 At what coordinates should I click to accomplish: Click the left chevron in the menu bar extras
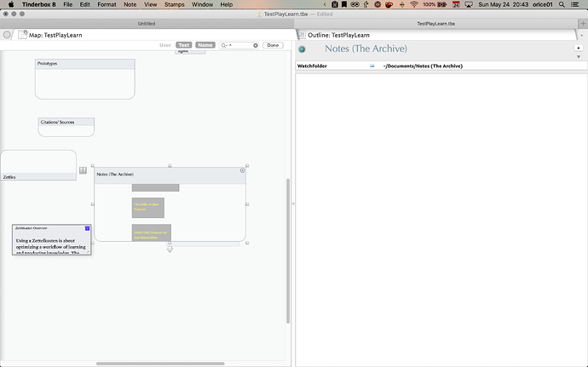point(325,4)
